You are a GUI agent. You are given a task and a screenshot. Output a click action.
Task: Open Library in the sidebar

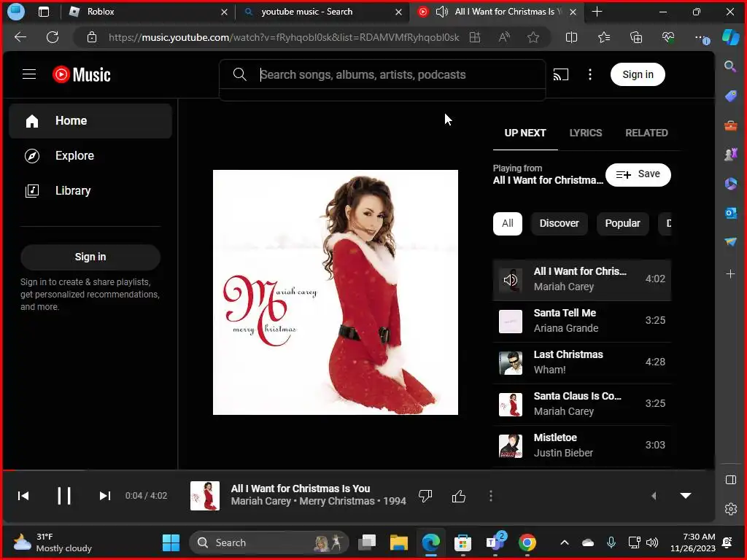(90, 191)
